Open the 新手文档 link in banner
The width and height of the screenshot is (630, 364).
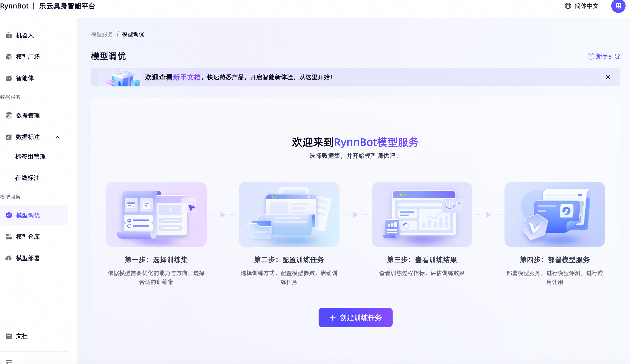click(x=187, y=77)
